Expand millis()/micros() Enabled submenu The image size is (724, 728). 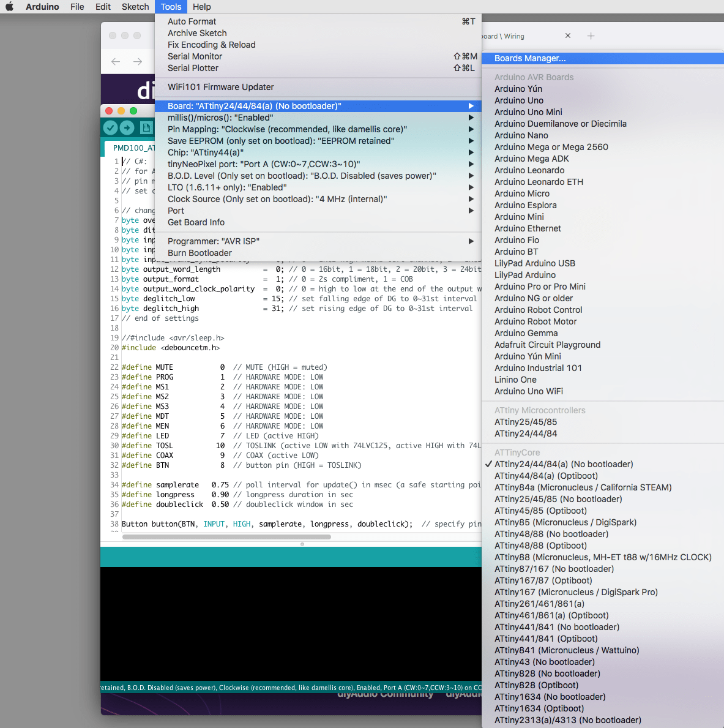point(318,118)
